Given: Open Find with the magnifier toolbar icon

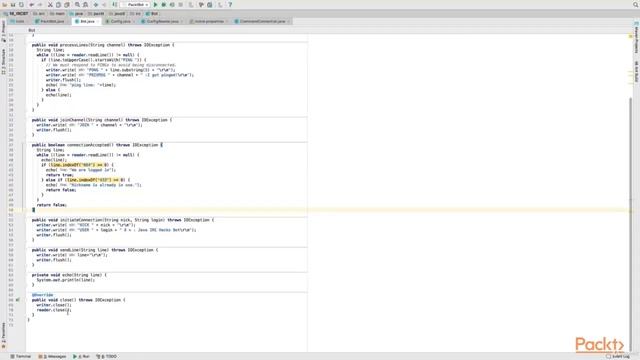Looking at the screenshot, I should click(x=77, y=4).
